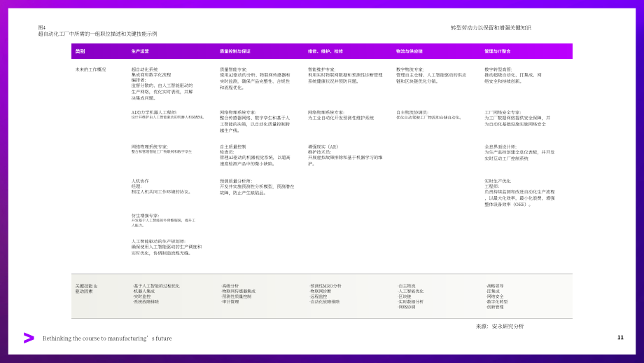This screenshot has width=644, height=363.
Task: Click the '转型劳动力以保留和增强关键知识' page header
Action: pyautogui.click(x=491, y=28)
